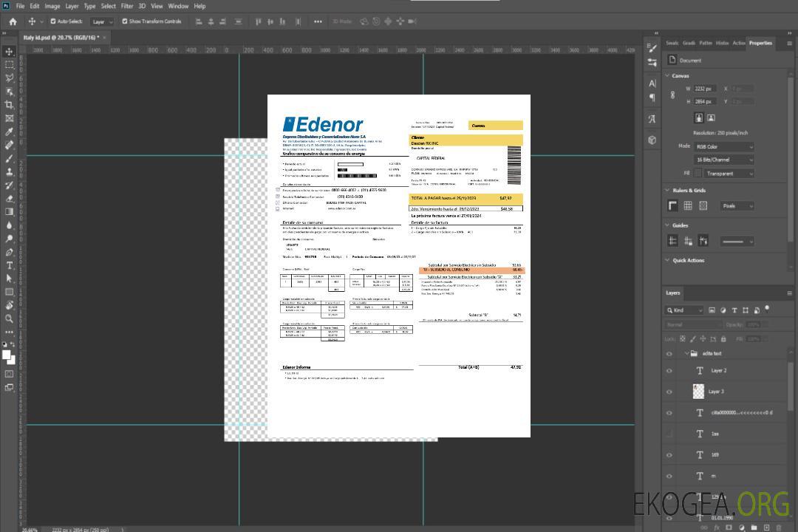Open the Paragraph side panel

tap(652, 98)
